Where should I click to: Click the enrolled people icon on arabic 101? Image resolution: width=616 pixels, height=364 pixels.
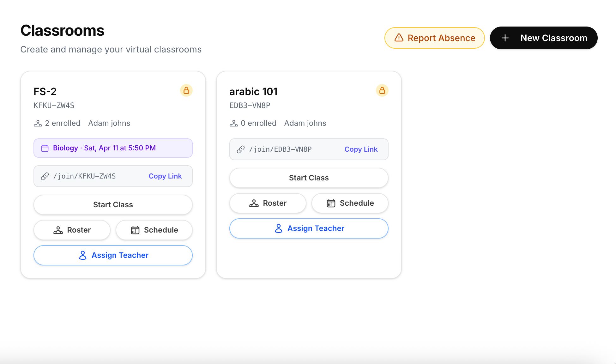coord(234,124)
